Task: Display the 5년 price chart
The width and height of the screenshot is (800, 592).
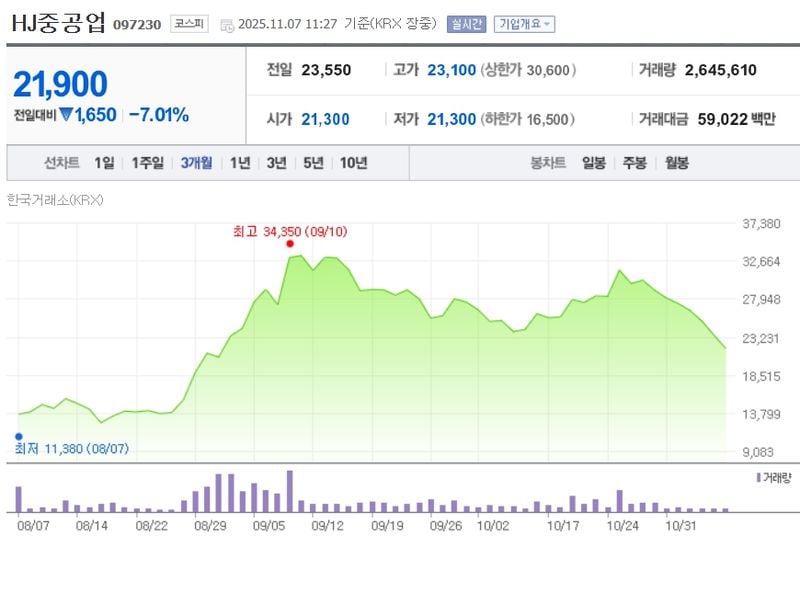Action: click(x=313, y=163)
